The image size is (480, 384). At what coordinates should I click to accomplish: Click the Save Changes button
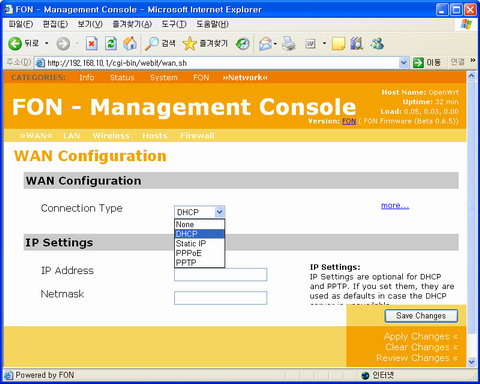pos(421,316)
